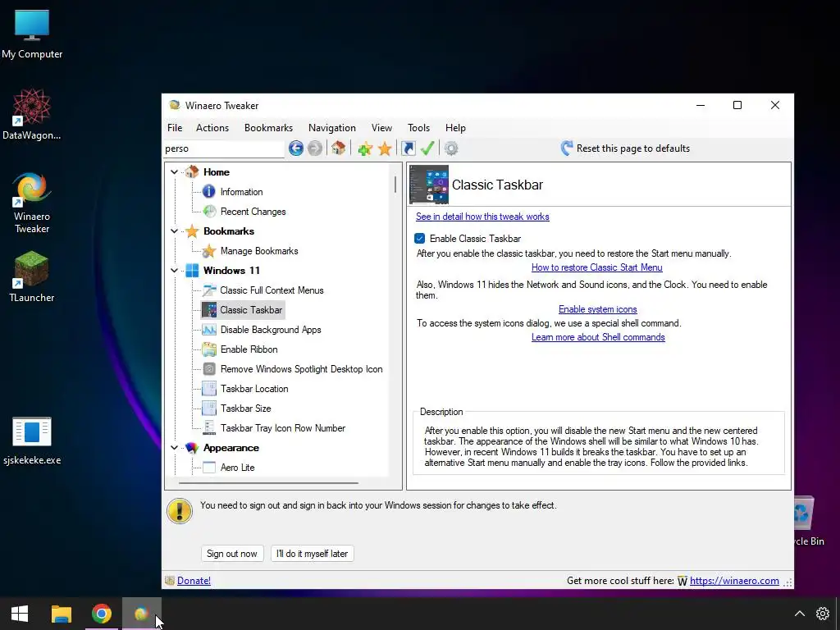This screenshot has height=630, width=840.
Task: Click the Back navigation arrow in toolbar
Action: 295,148
